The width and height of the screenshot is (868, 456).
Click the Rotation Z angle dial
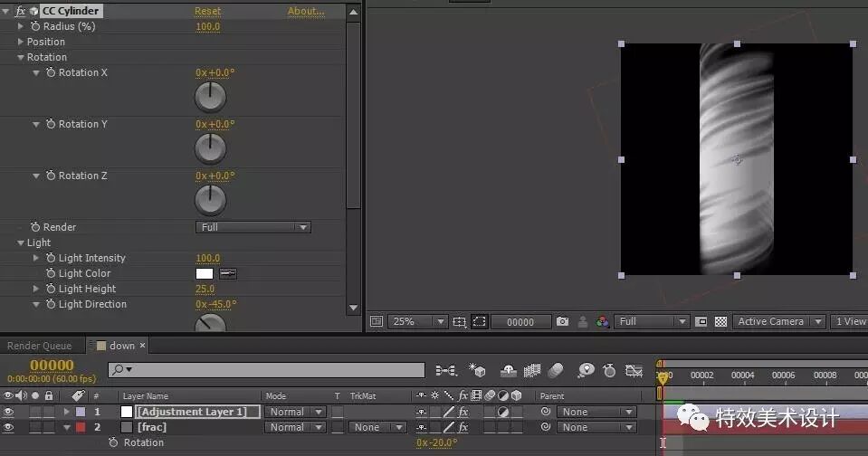pos(210,200)
